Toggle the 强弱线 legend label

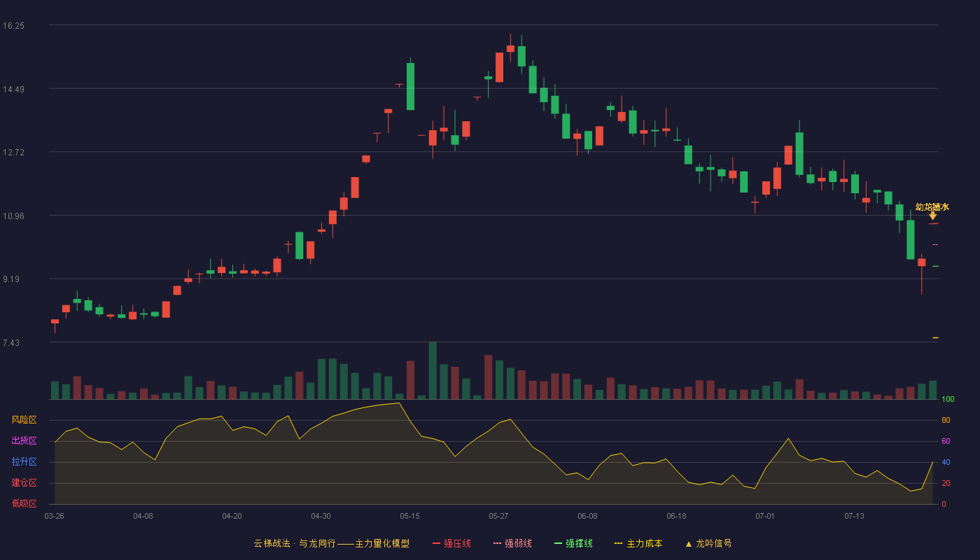[x=518, y=544]
